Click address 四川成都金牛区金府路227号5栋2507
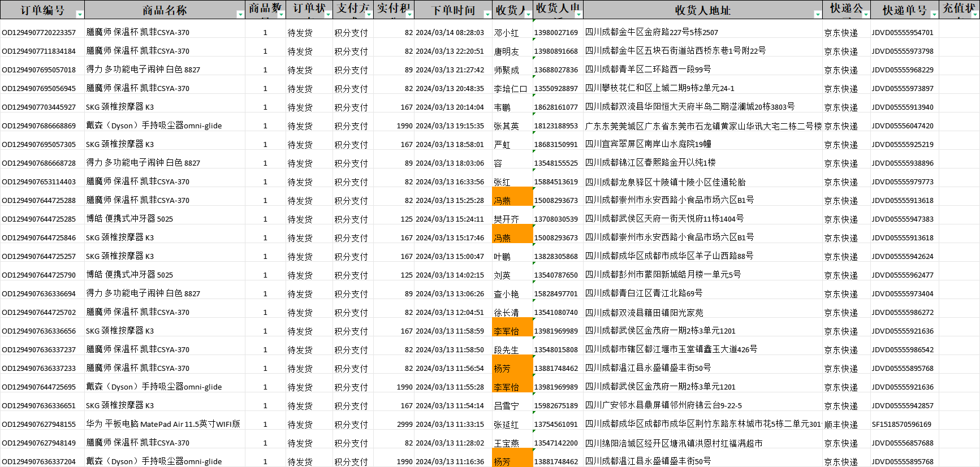 (651, 32)
